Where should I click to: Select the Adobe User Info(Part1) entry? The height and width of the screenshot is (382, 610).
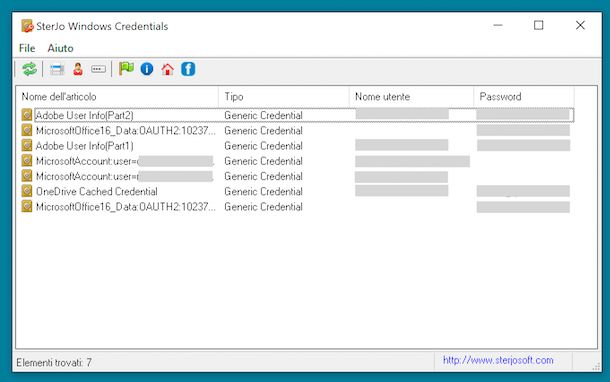coord(84,146)
